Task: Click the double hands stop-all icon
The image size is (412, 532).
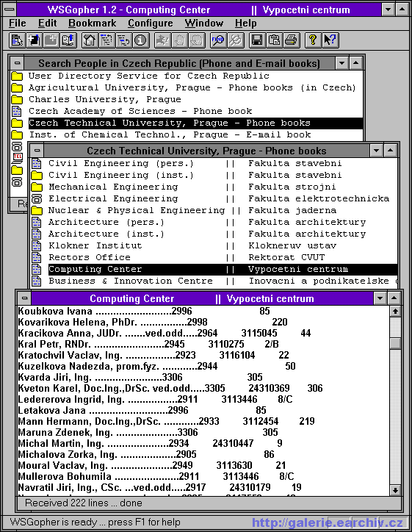Action: click(x=197, y=40)
